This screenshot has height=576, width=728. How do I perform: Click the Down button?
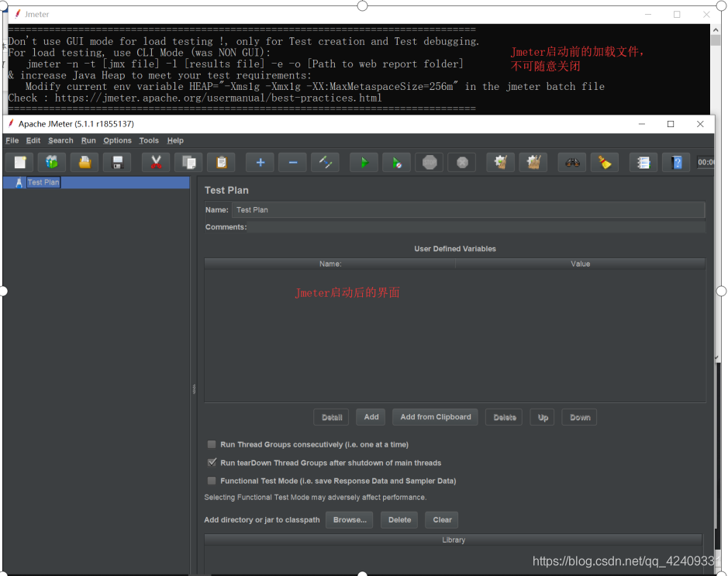tap(579, 417)
